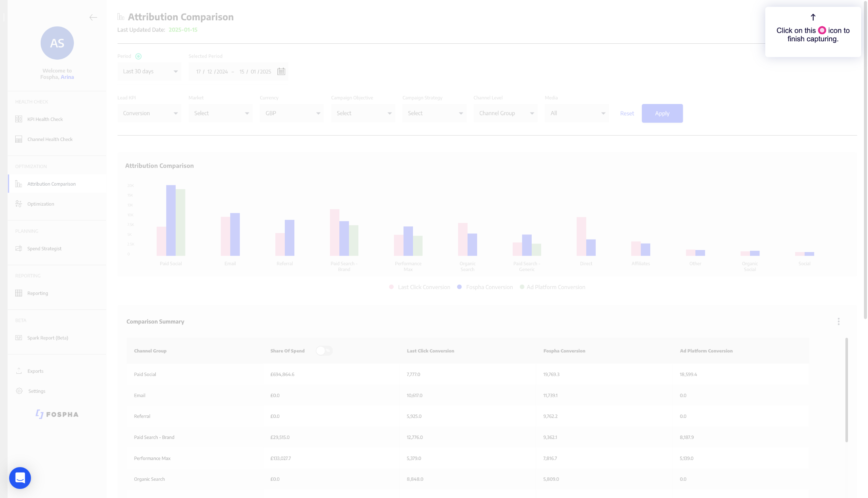Toggle Last Click Conversion legend series
The width and height of the screenshot is (868, 498).
click(423, 287)
